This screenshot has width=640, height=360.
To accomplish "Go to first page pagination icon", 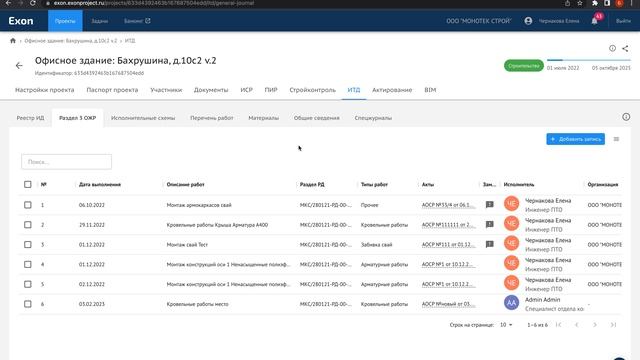I will click(558, 324).
